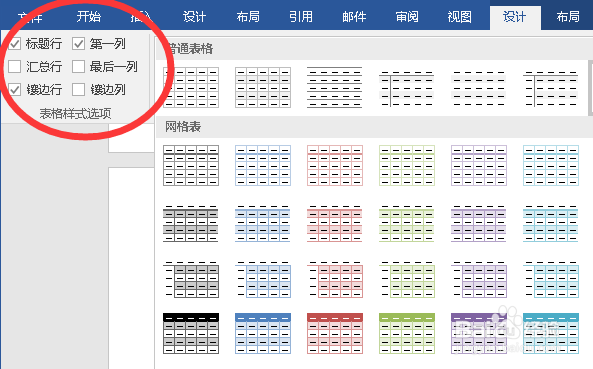The width and height of the screenshot is (593, 369).
Task: Open the 视图 ribbon tab
Action: click(459, 17)
